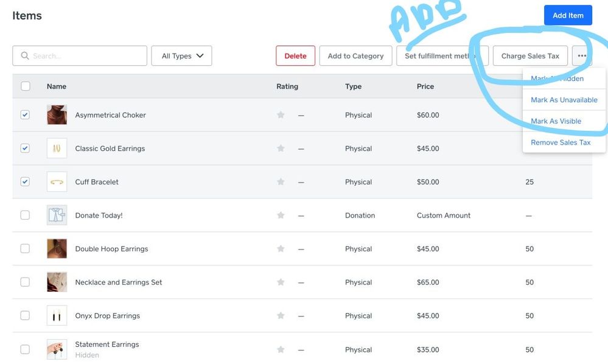Image resolution: width=608 pixels, height=364 pixels.
Task: Click the Asymmetrical Choker rating star
Action: (281, 115)
